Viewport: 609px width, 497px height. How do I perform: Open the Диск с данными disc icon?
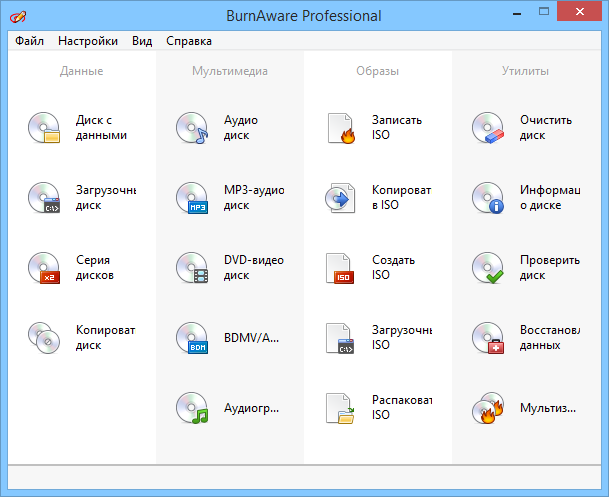point(45,128)
